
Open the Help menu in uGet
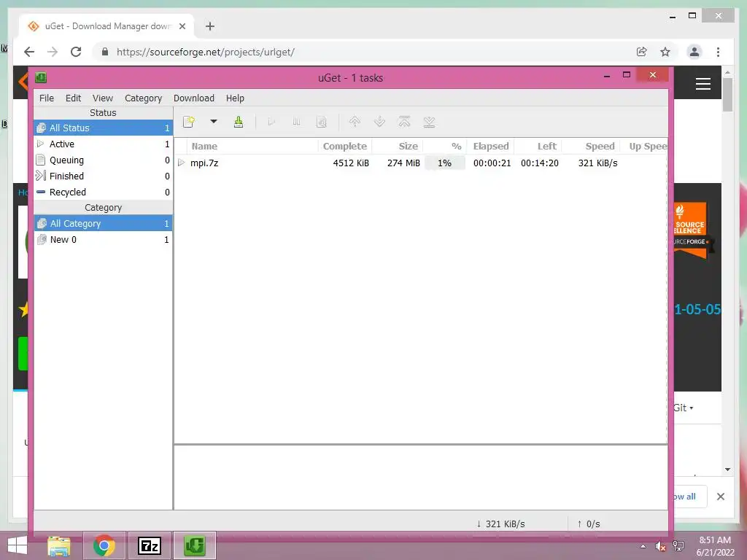[x=235, y=98]
